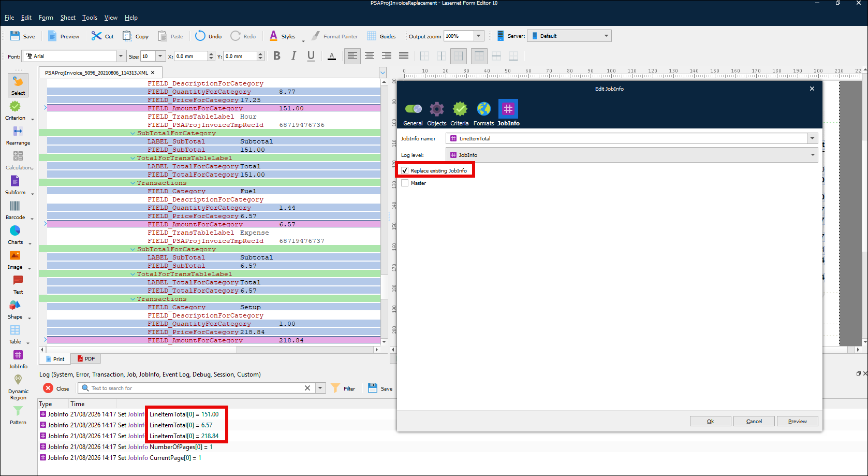This screenshot has width=868, height=476.
Task: Align text left
Action: (x=352, y=56)
